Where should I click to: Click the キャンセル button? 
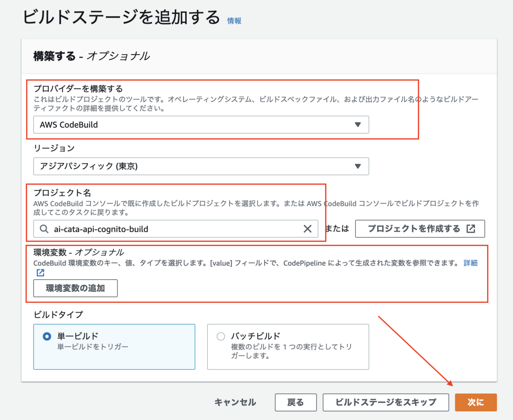pos(235,402)
